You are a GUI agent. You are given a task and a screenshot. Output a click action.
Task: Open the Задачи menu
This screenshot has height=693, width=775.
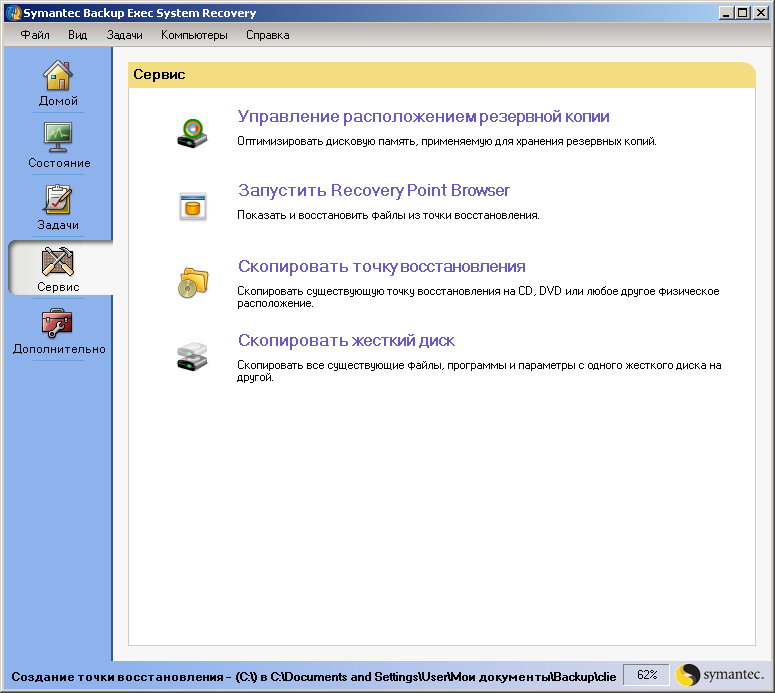click(x=125, y=35)
